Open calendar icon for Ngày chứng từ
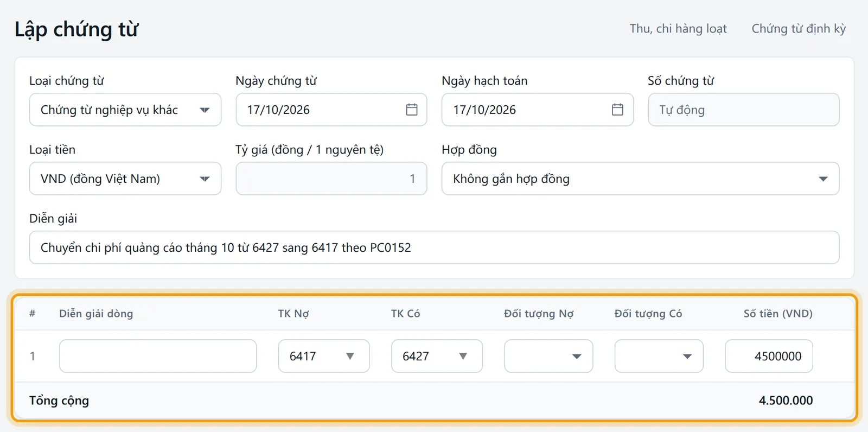Screen dimensions: 868x432 pos(412,110)
